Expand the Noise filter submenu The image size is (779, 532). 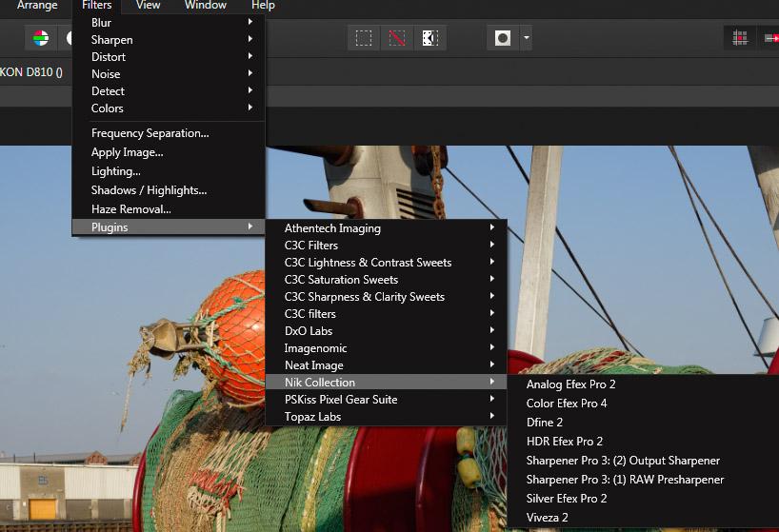[x=169, y=74]
